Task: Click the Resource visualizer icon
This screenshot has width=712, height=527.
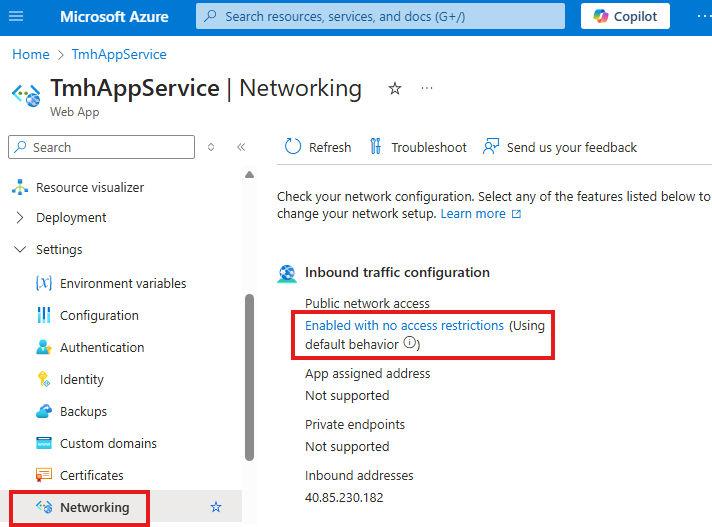Action: point(20,187)
